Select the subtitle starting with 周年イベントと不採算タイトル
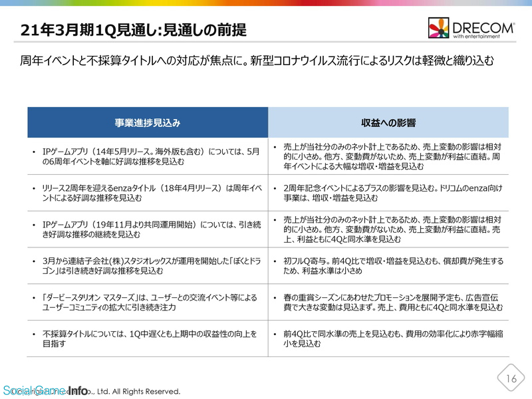This screenshot has height=399, width=532. 257,61
